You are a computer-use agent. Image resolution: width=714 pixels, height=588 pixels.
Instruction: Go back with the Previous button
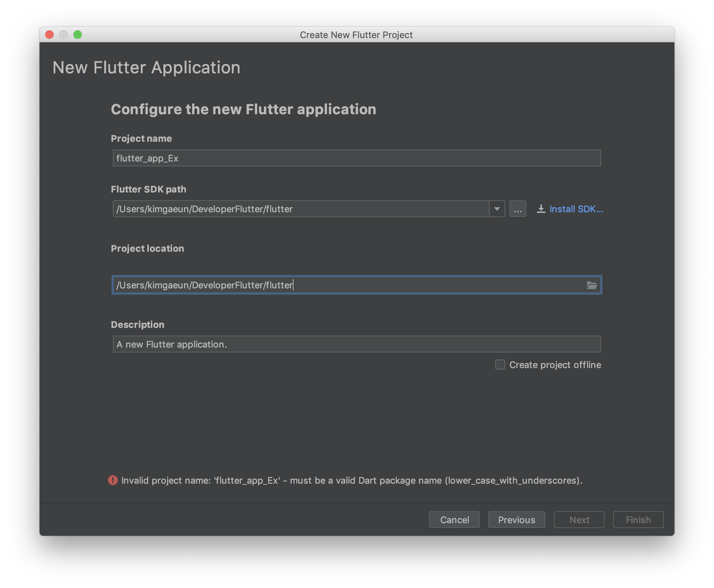pos(516,520)
